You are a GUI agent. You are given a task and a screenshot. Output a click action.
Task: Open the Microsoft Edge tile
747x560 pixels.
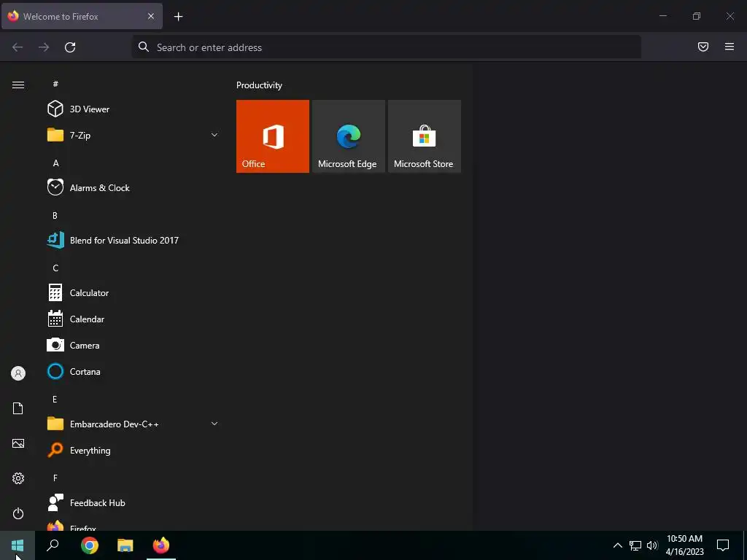(x=348, y=136)
